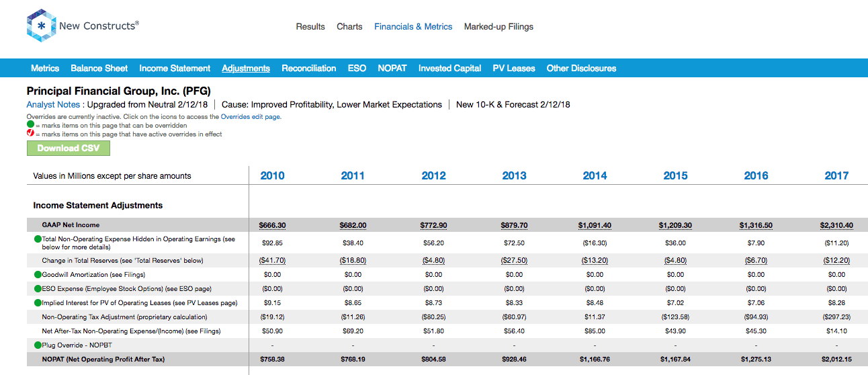Click the 2013 column header
Screen dimensions: 868x375
[514, 175]
